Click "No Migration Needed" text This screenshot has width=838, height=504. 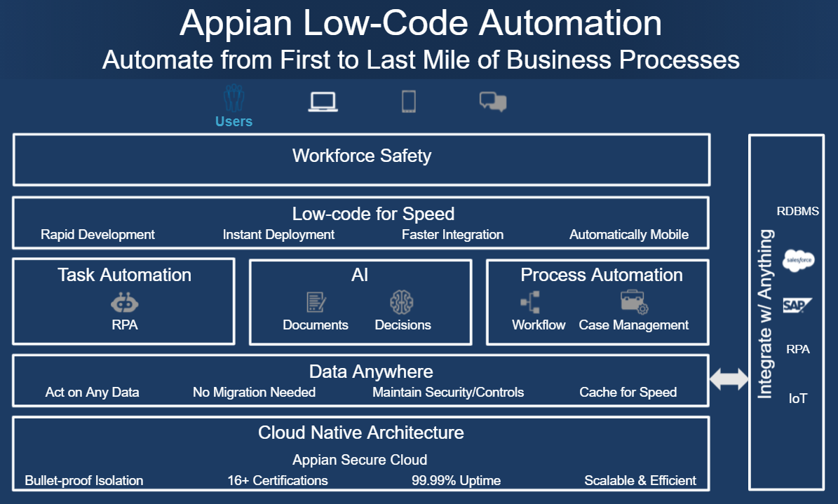click(255, 393)
